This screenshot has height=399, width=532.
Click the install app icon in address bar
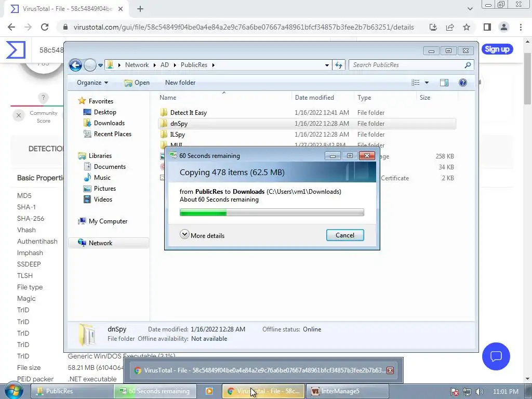pyautogui.click(x=433, y=27)
